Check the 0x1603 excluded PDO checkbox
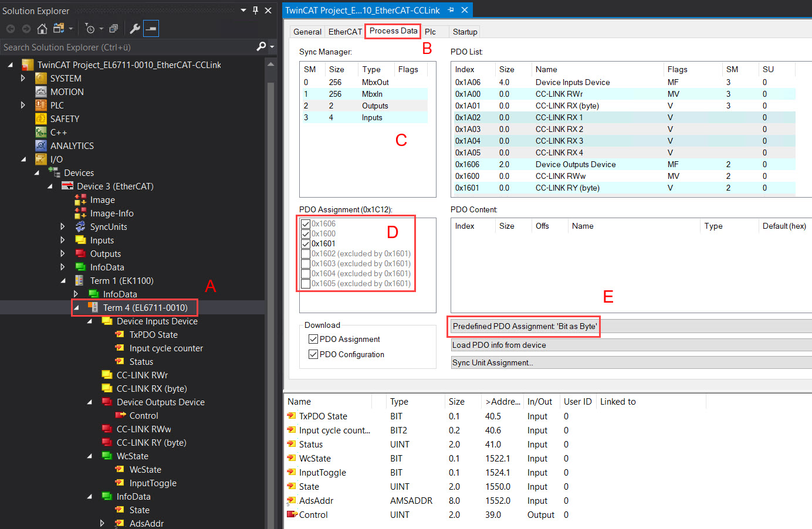Viewport: 812px width, 529px height. (x=305, y=264)
